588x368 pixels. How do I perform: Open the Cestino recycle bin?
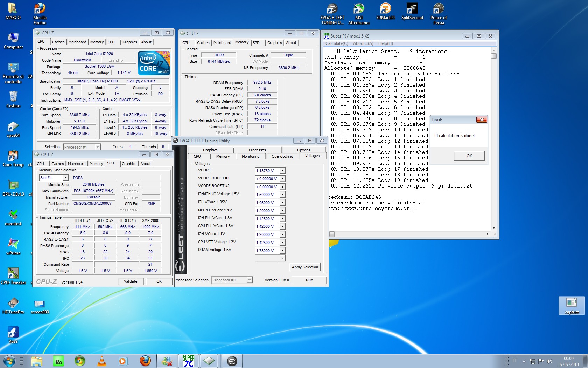(x=13, y=100)
